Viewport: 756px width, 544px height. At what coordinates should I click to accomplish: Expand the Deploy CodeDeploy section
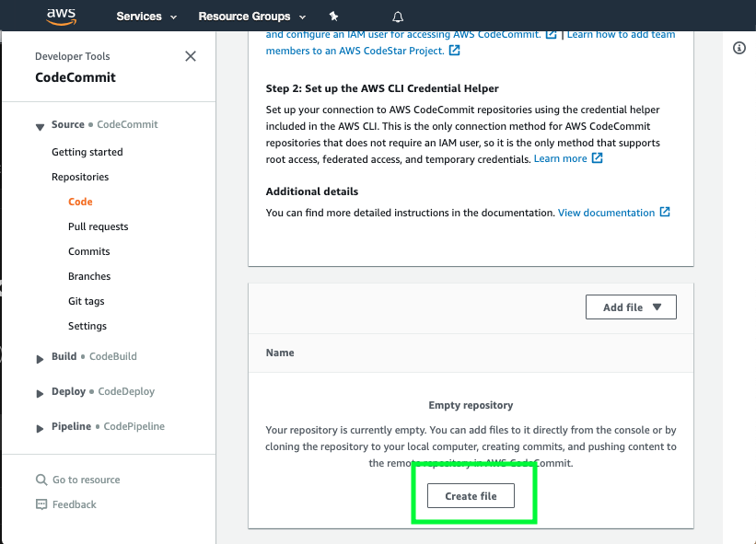pyautogui.click(x=40, y=394)
